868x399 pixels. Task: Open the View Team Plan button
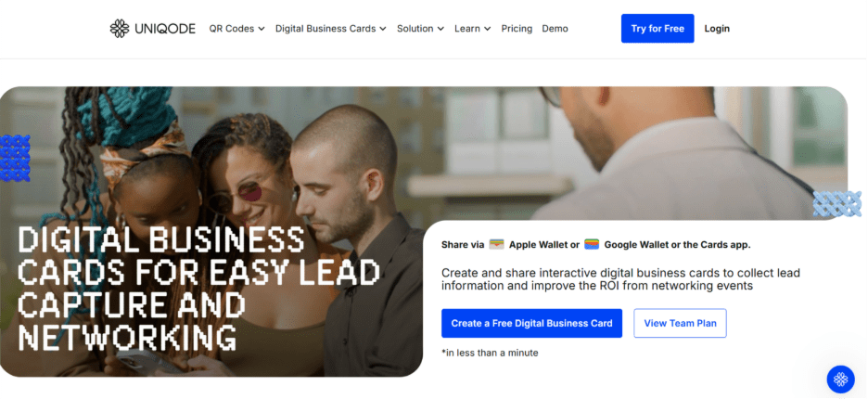pos(680,323)
